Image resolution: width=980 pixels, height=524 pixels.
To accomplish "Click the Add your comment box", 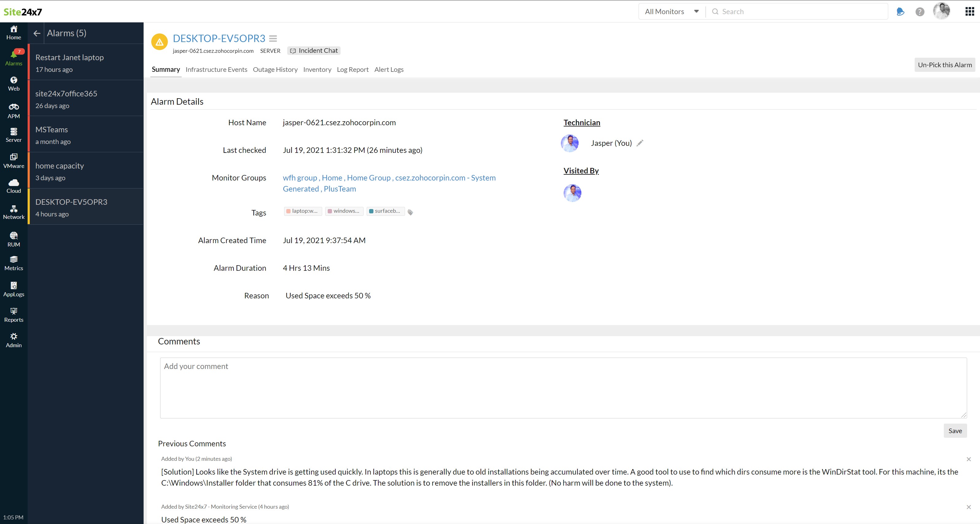I will point(563,387).
